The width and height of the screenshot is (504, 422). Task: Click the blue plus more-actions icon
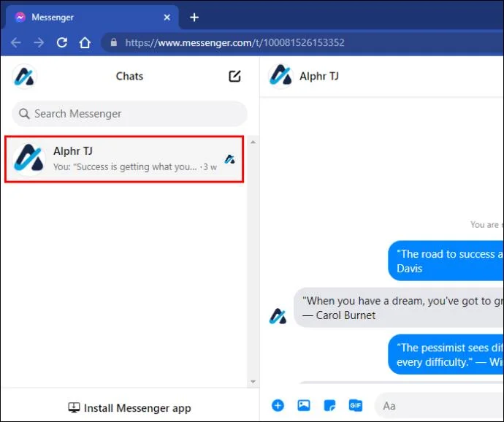pos(278,406)
